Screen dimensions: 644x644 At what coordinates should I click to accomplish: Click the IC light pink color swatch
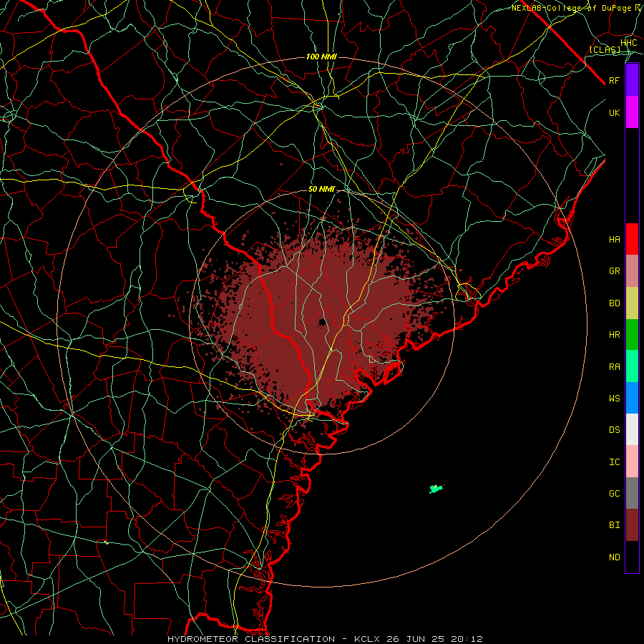pos(632,462)
